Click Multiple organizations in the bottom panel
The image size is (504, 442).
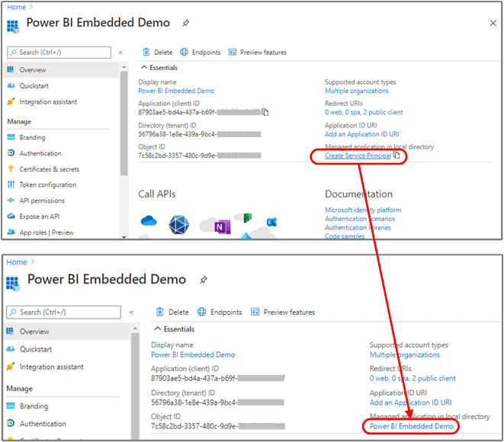click(405, 354)
